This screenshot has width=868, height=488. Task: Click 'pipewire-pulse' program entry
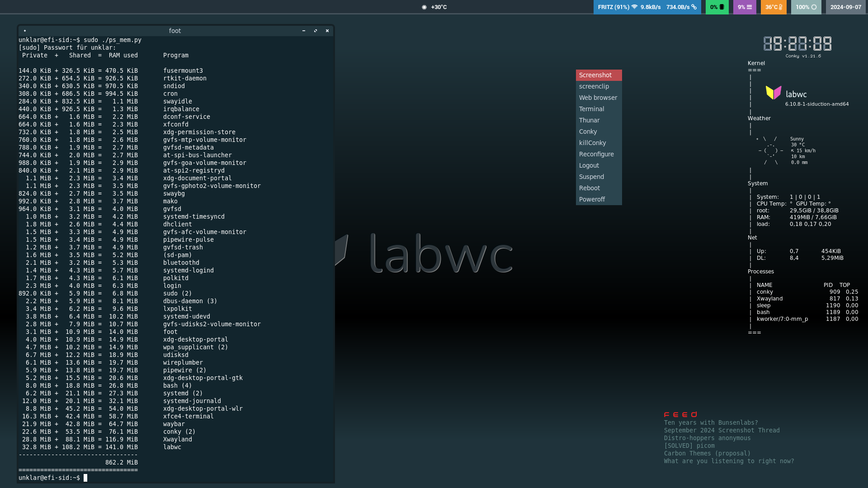tap(189, 239)
